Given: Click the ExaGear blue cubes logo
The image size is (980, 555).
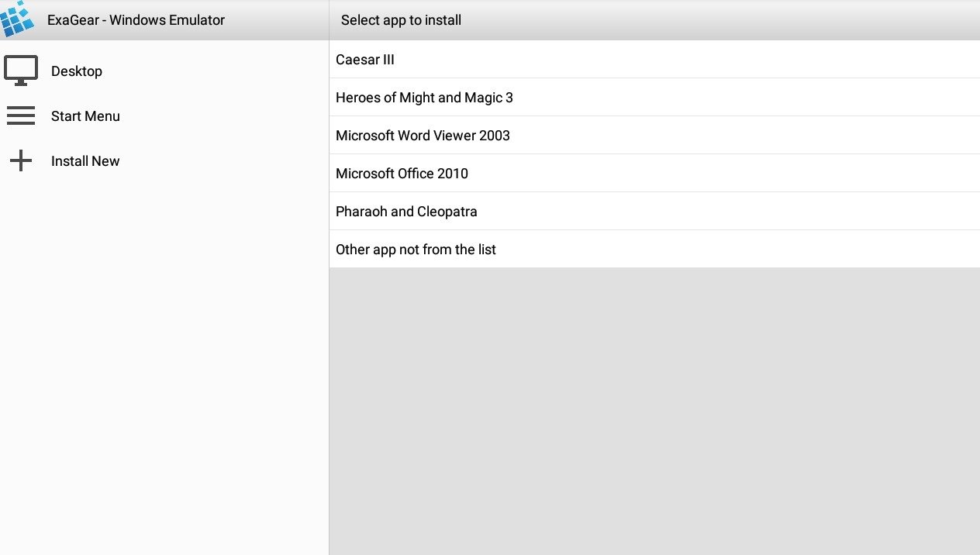Looking at the screenshot, I should point(17,19).
